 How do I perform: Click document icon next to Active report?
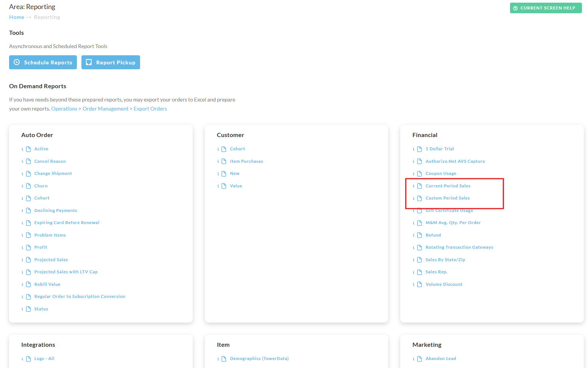[28, 149]
